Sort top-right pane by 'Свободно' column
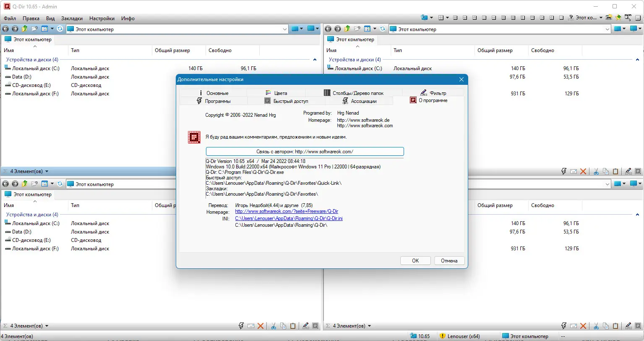 click(555, 50)
